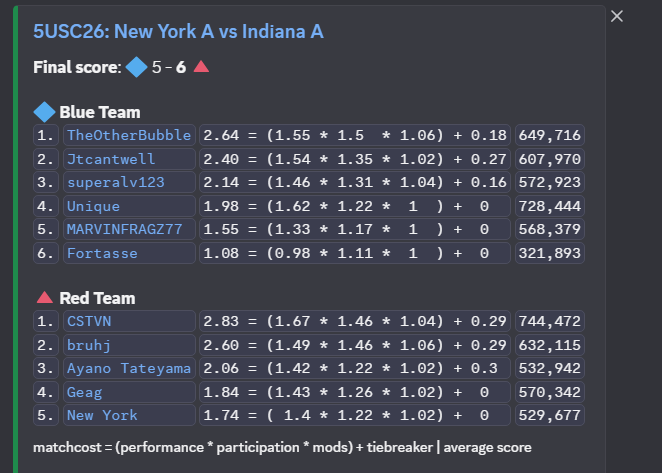Image resolution: width=662 pixels, height=473 pixels.
Task: Open superalv123 player profile link
Action: click(x=116, y=182)
